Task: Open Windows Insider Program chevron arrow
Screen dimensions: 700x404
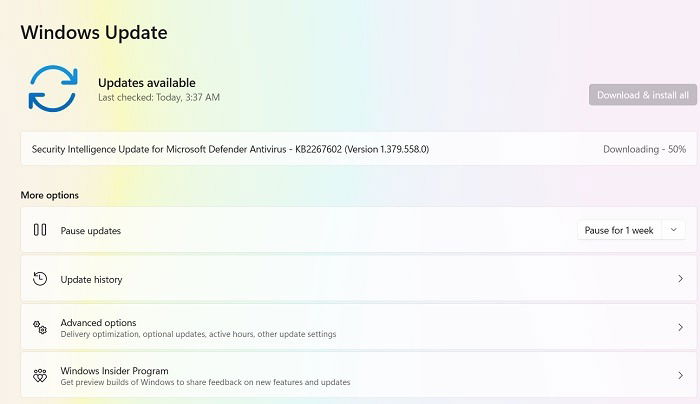Action: 680,375
